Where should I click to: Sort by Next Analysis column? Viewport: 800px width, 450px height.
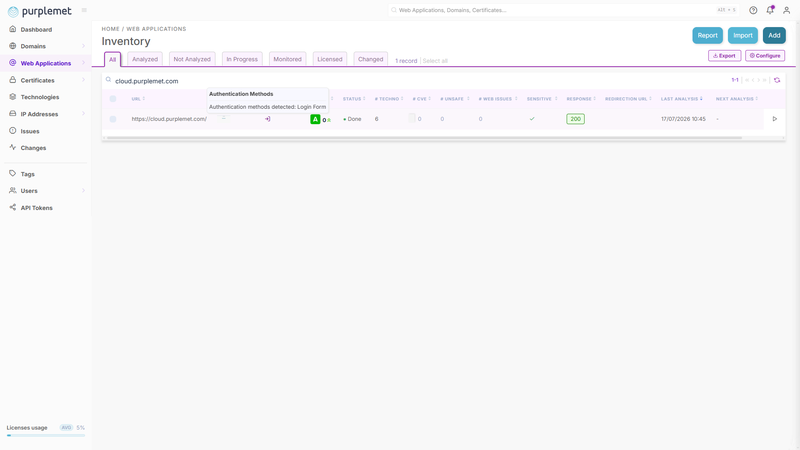(737, 99)
